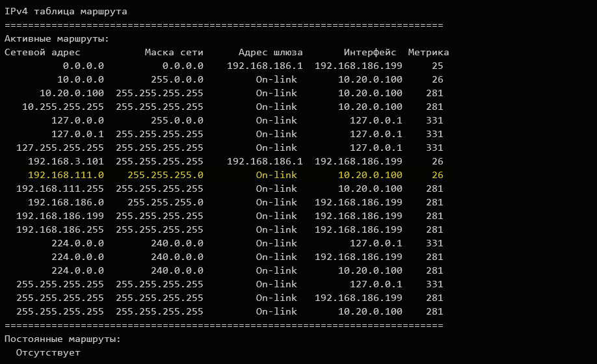Select the network address 127.0.0.0
This screenshot has width=597, height=364.
click(x=77, y=120)
